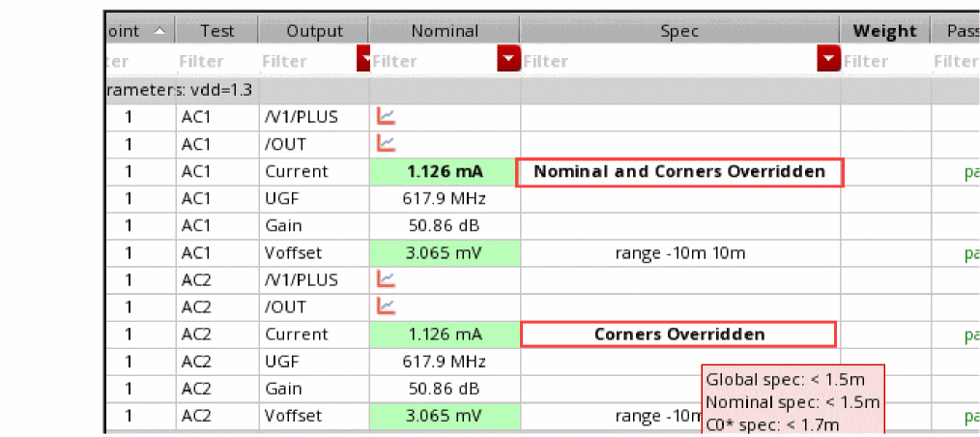Select AC1 UGF 617.9 MHz value cell

tap(445, 199)
